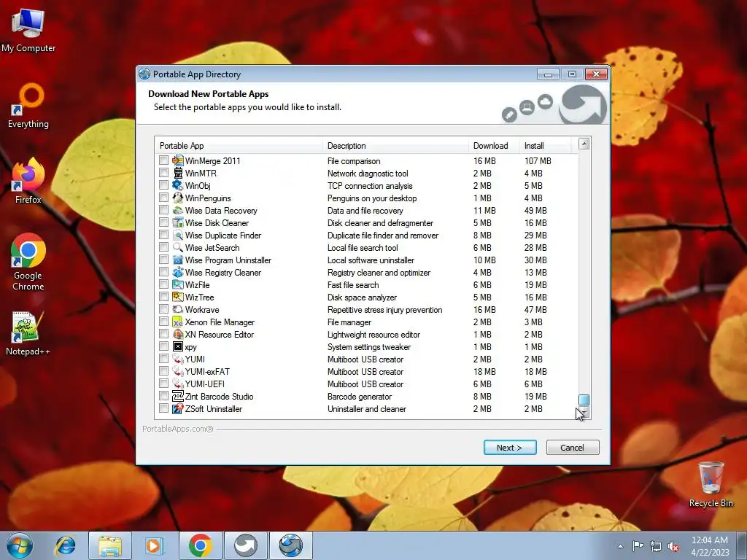Click the blue scrollbar thumb
This screenshot has width=747, height=560.
pos(584,400)
